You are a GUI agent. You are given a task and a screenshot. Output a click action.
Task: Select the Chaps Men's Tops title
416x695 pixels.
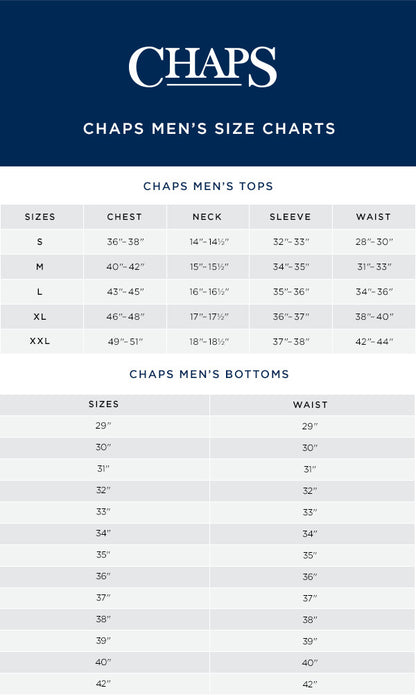[x=208, y=186]
